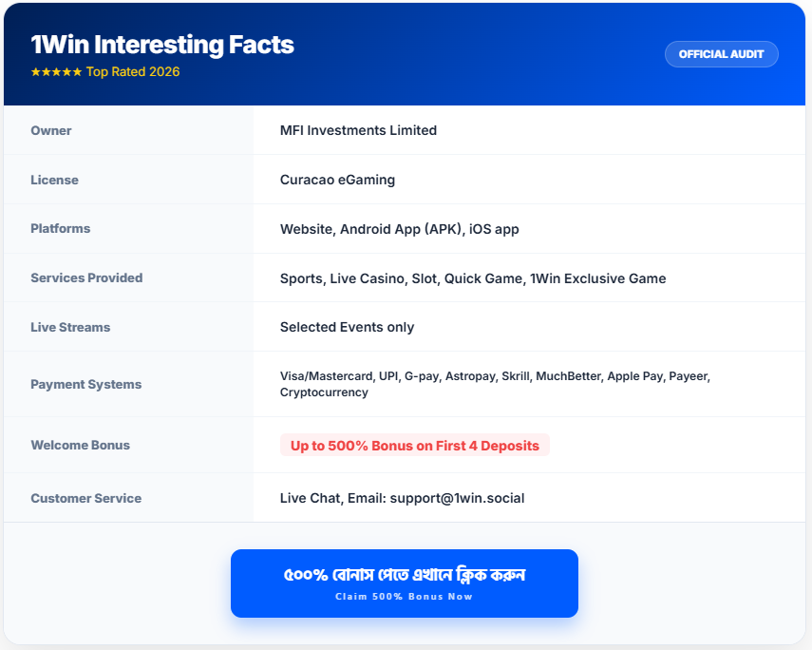Click the support email customer service text

[x=402, y=498]
